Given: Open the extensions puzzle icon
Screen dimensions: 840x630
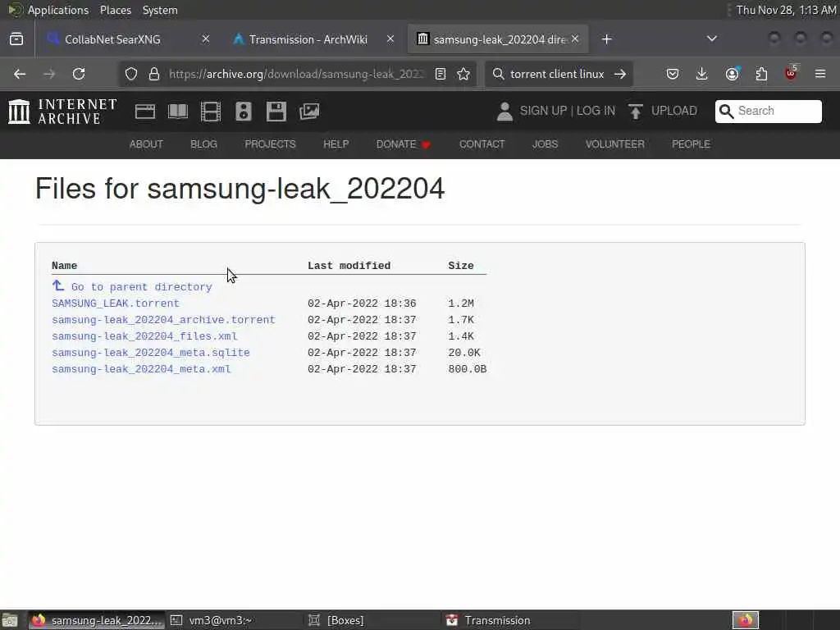Looking at the screenshot, I should point(761,74).
